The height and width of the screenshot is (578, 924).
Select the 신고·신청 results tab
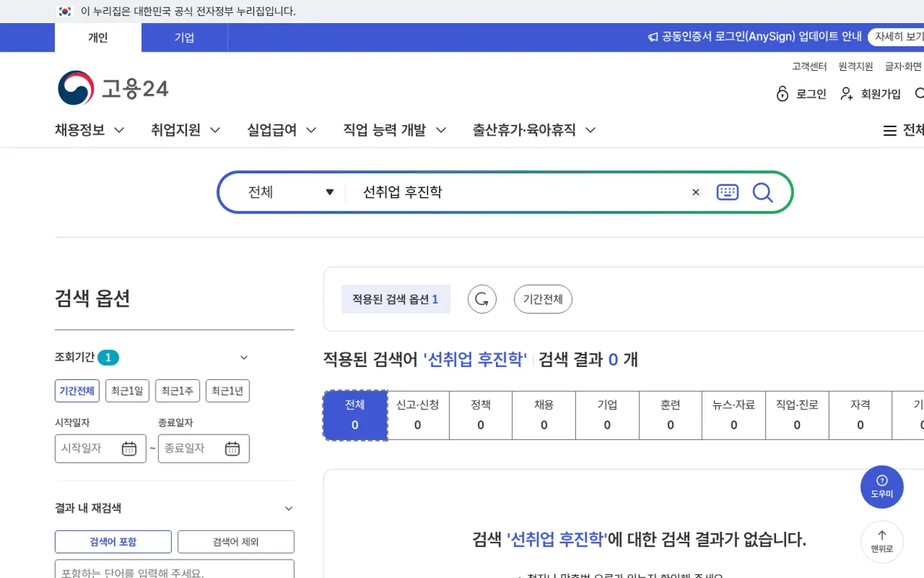click(x=418, y=415)
